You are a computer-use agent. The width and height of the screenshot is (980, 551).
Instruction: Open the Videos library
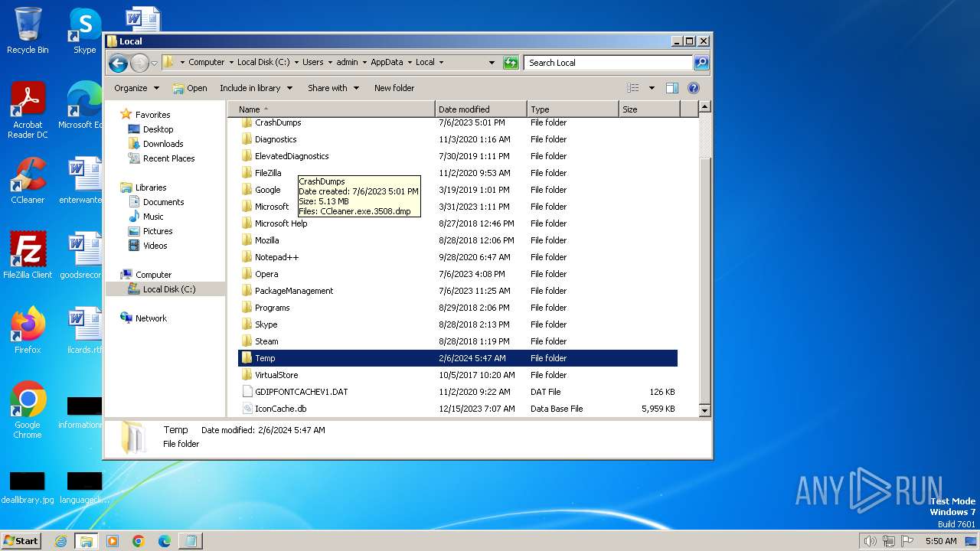pyautogui.click(x=155, y=246)
